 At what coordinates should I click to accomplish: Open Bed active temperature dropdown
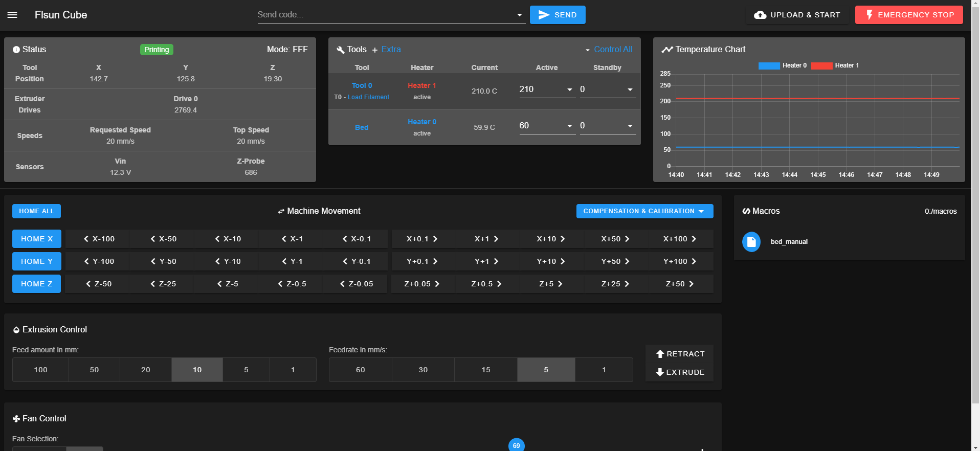pos(570,126)
